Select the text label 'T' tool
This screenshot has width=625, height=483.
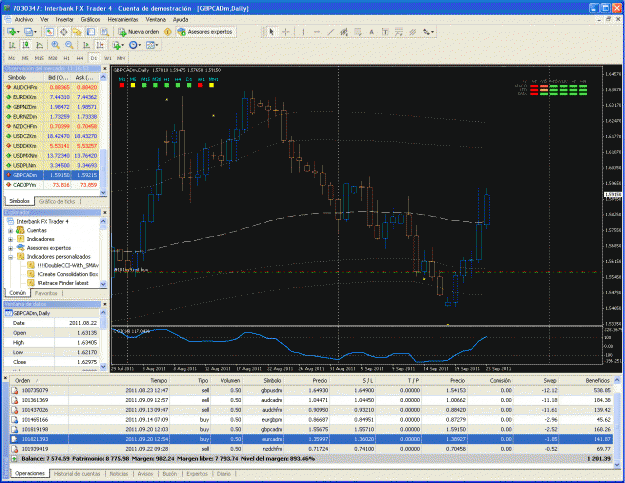coord(385,32)
